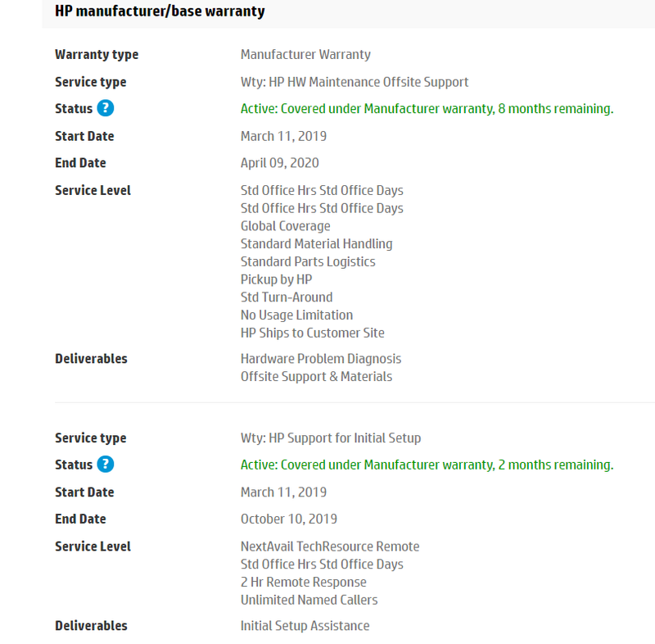Click the 'Pickup by HP' service level
The width and height of the screenshot is (655, 644).
coord(276,279)
